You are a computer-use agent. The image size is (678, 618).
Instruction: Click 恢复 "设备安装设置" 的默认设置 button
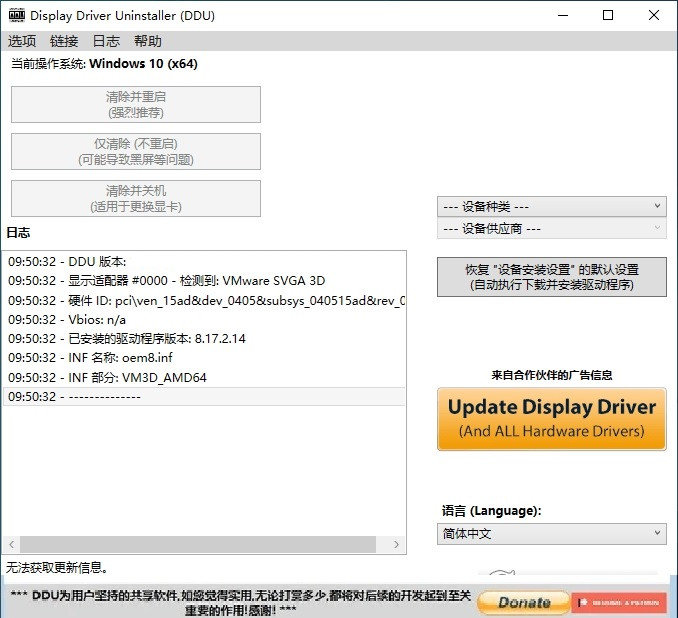pos(552,277)
